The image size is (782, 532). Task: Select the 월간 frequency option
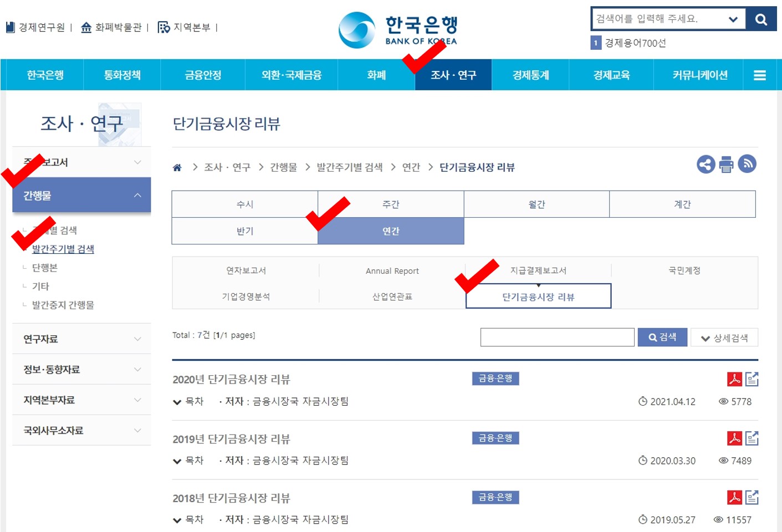click(x=536, y=204)
